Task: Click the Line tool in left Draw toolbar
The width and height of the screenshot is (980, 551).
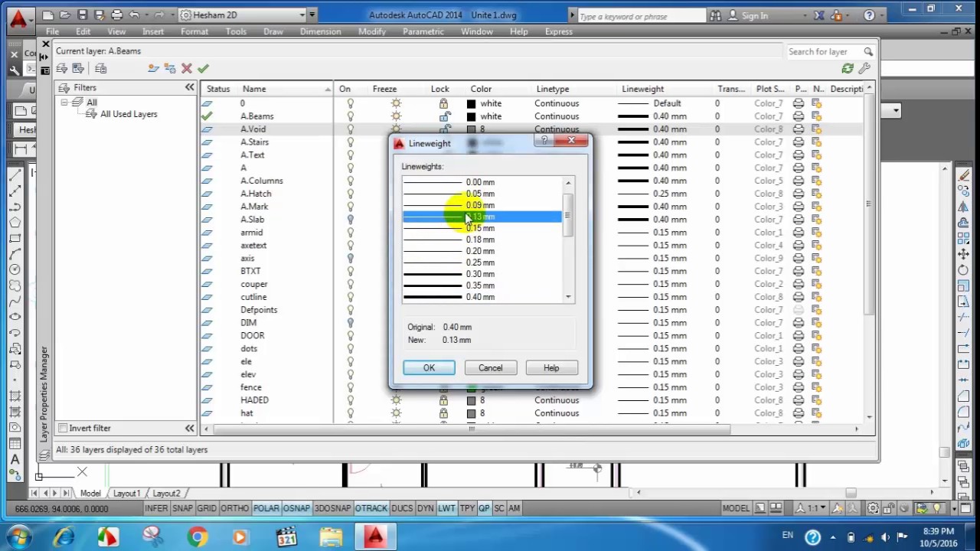Action: tap(15, 176)
